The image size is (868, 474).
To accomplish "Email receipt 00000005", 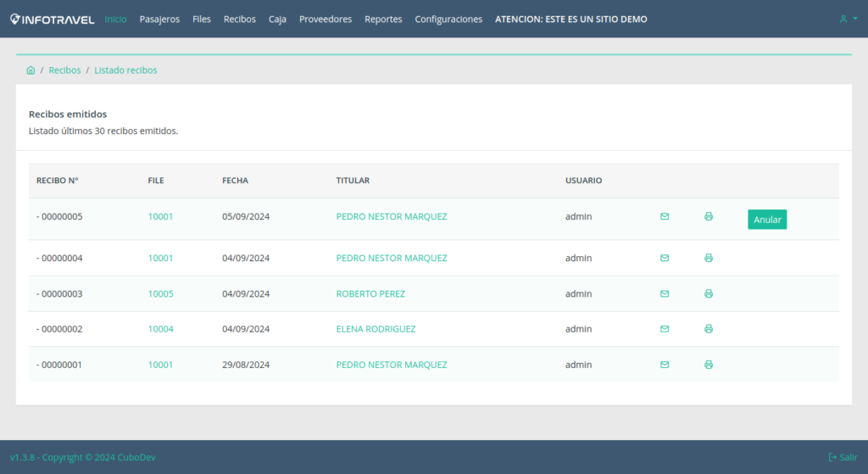I will (x=665, y=216).
